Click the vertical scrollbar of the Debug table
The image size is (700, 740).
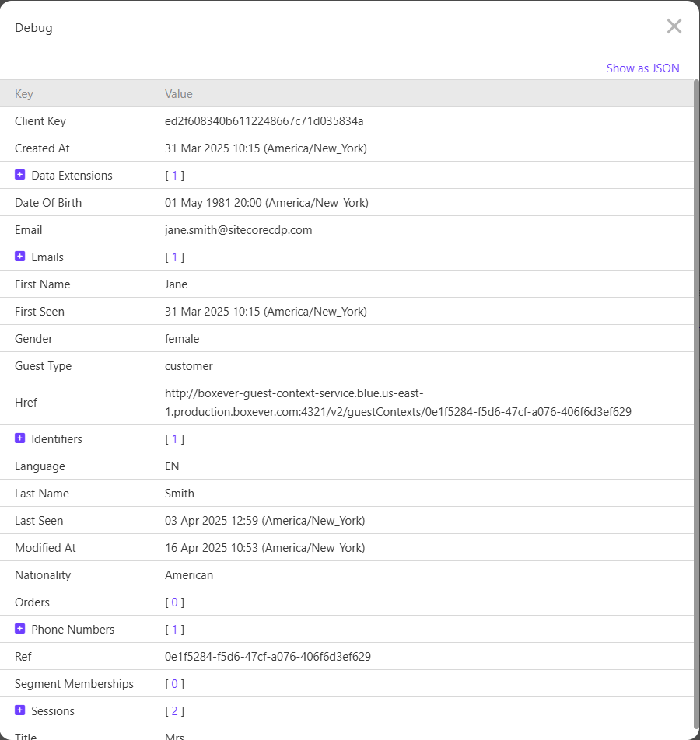696,389
